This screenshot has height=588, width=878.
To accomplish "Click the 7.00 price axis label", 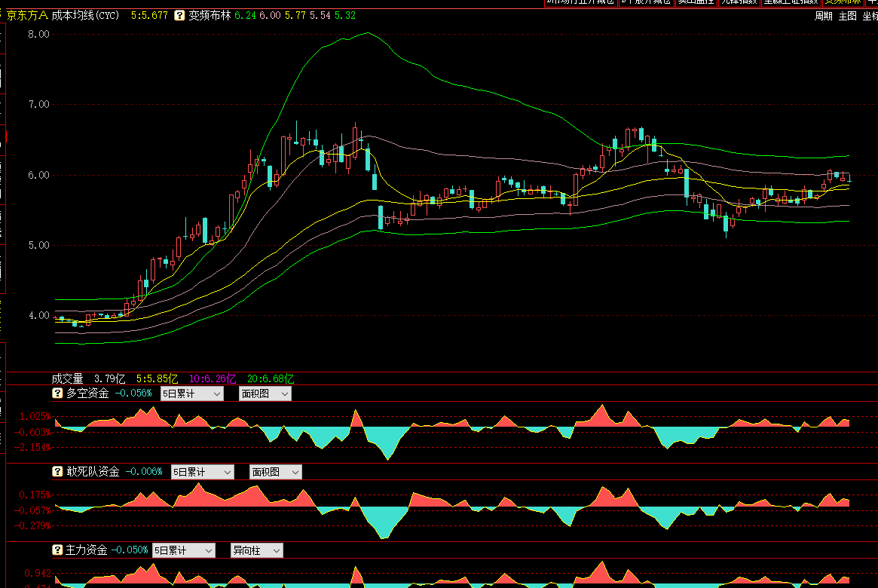I will [x=38, y=104].
